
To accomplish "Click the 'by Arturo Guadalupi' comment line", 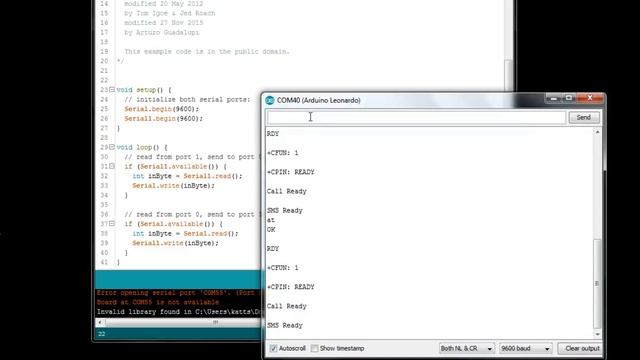I will [162, 32].
